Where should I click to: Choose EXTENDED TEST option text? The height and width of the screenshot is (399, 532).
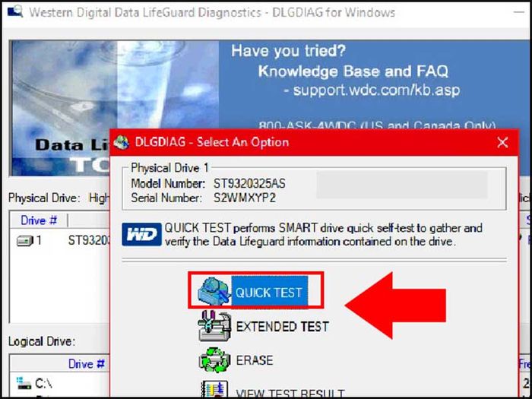click(282, 326)
